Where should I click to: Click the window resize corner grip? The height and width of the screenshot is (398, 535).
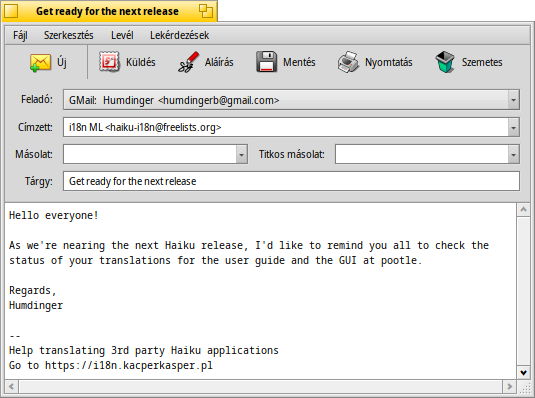(x=524, y=387)
